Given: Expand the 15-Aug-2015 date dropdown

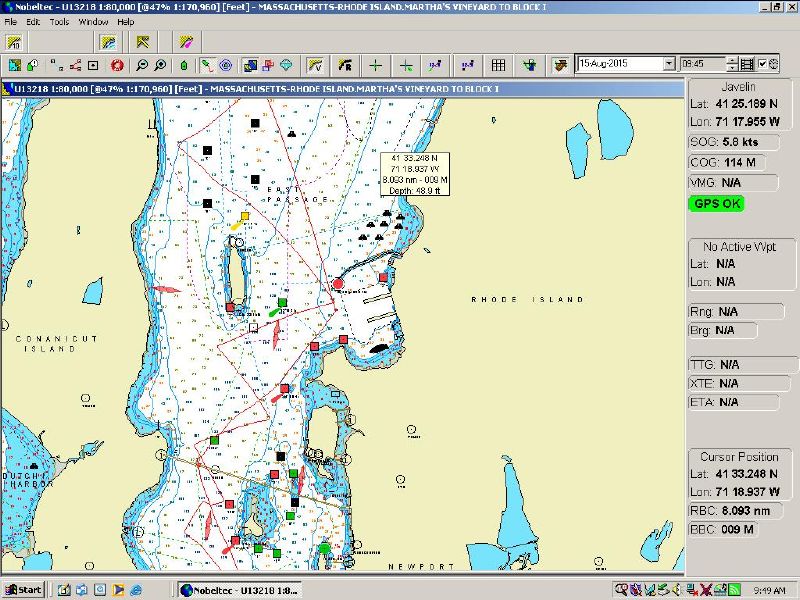Looking at the screenshot, I should point(669,64).
